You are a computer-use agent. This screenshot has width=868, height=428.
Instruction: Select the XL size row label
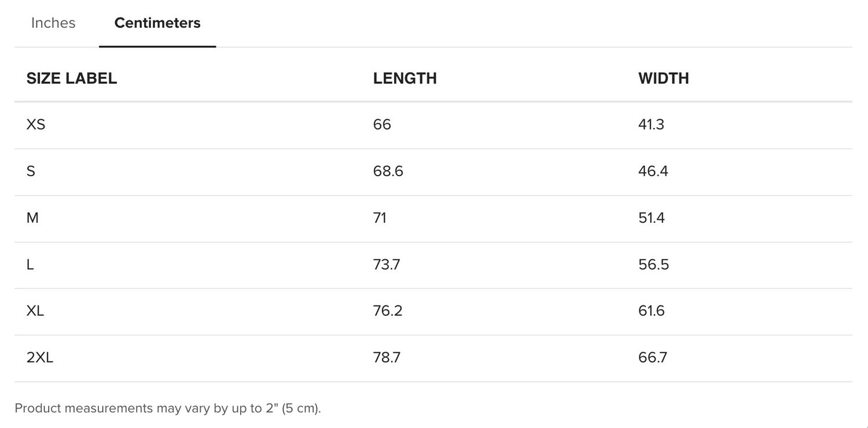(x=35, y=311)
